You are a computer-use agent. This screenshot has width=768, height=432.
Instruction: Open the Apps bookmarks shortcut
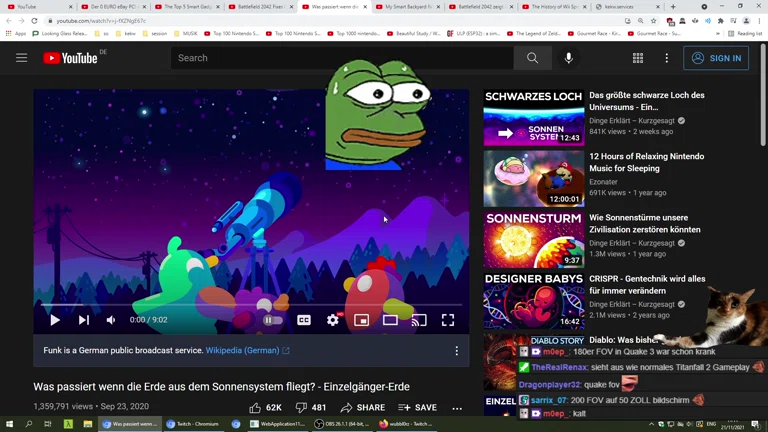[x=16, y=33]
